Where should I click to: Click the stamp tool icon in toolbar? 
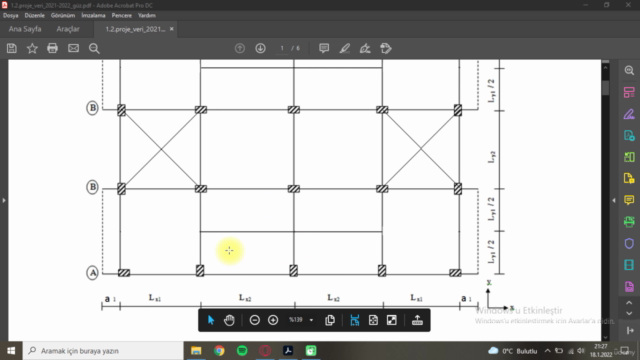pos(386,48)
